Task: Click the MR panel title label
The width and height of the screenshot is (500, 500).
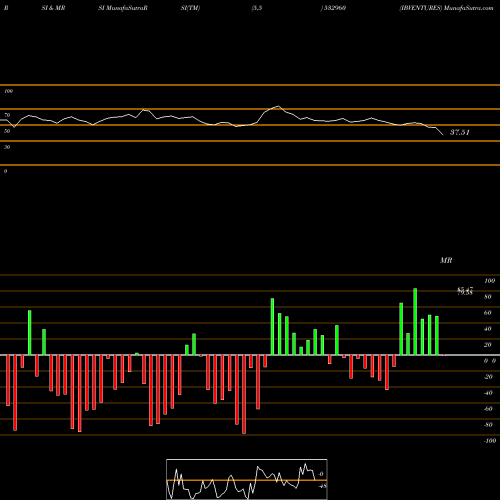Action: tap(446, 260)
